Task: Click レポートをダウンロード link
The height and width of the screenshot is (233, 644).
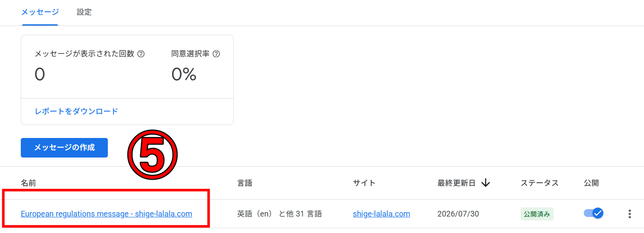Action: pyautogui.click(x=76, y=112)
